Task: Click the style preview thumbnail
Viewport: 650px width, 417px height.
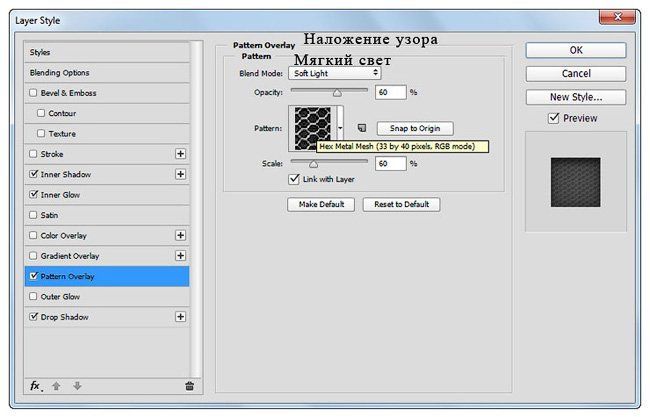Action: click(x=575, y=182)
